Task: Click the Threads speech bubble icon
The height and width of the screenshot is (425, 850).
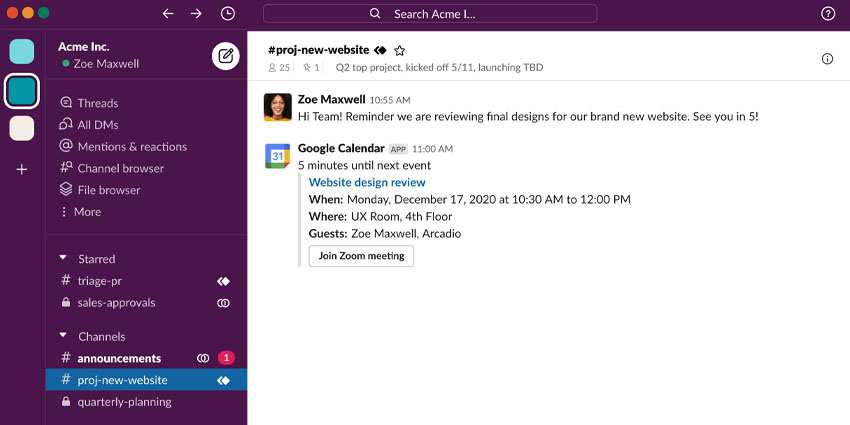Action: [x=66, y=102]
